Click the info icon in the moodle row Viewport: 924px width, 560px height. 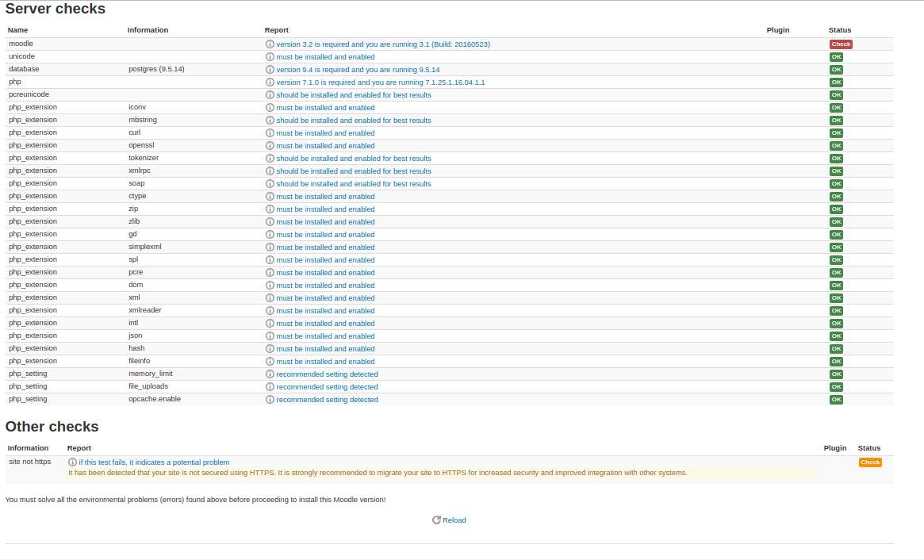(x=270, y=44)
